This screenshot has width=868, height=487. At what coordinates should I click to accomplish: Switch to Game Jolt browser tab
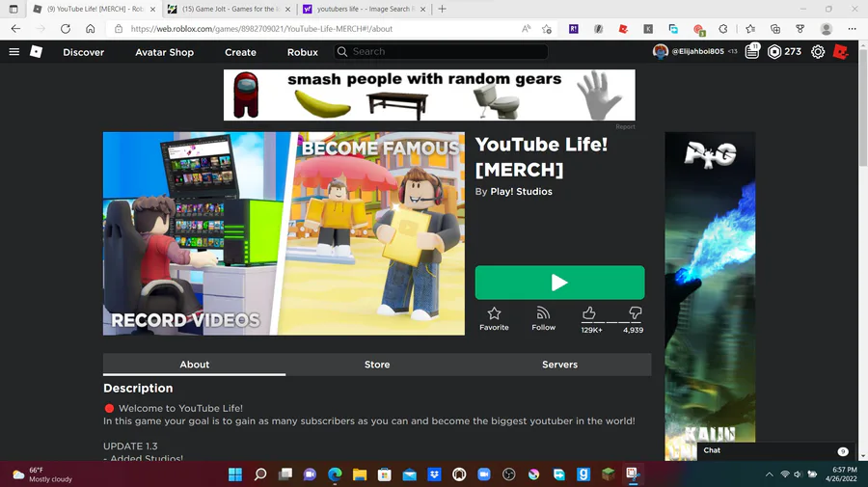(228, 9)
